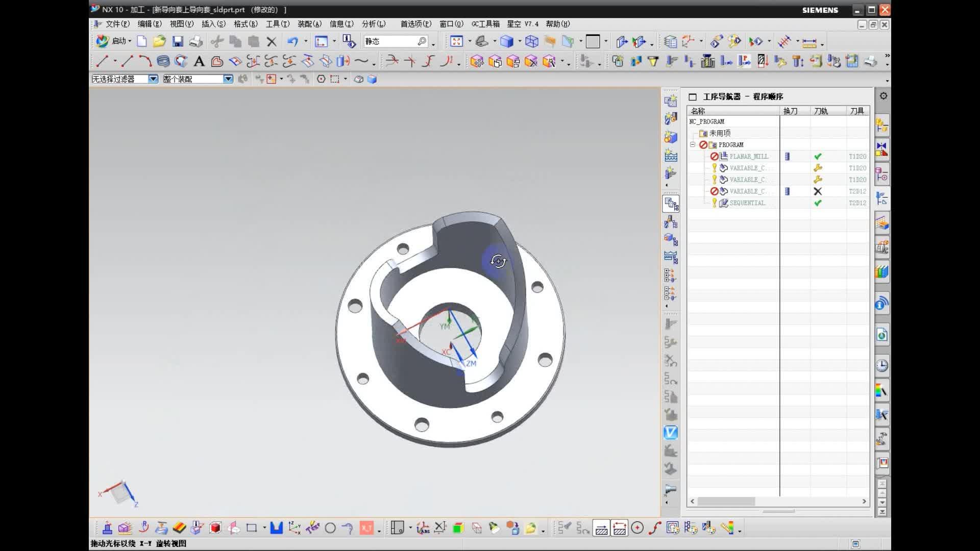980x551 pixels.
Task: Open the 文件(F) menu
Action: pos(117,24)
